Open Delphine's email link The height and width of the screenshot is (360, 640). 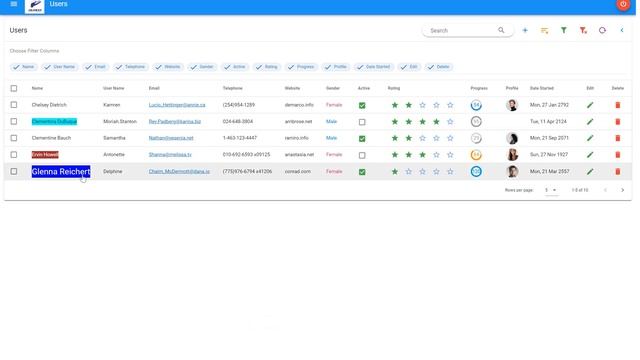(179, 172)
